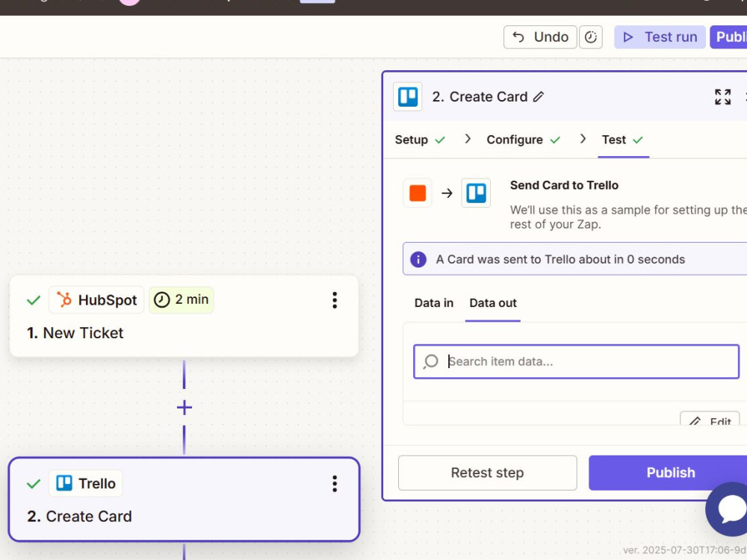Open version history clock icon
This screenshot has width=747, height=560.
point(591,37)
